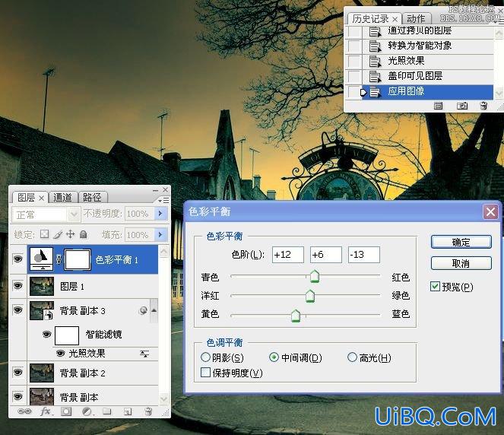Open the fx layer style menu
Screen dimensions: 504x435
coord(46,411)
